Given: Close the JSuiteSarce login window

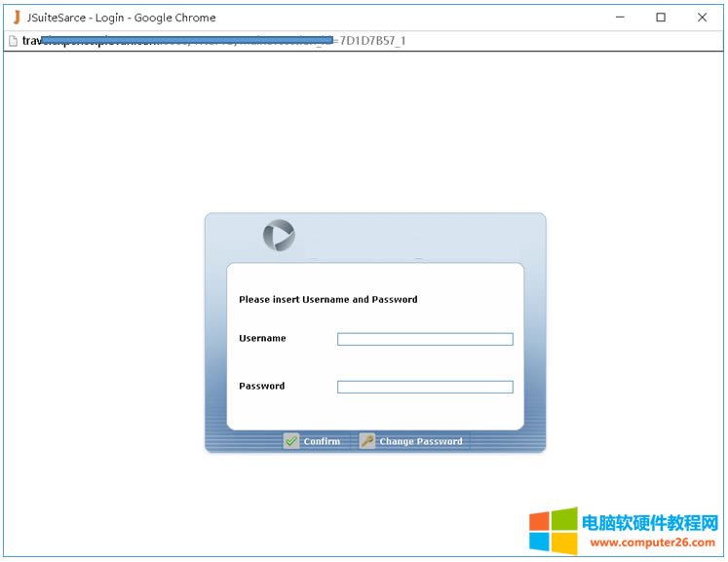Looking at the screenshot, I should [x=702, y=18].
